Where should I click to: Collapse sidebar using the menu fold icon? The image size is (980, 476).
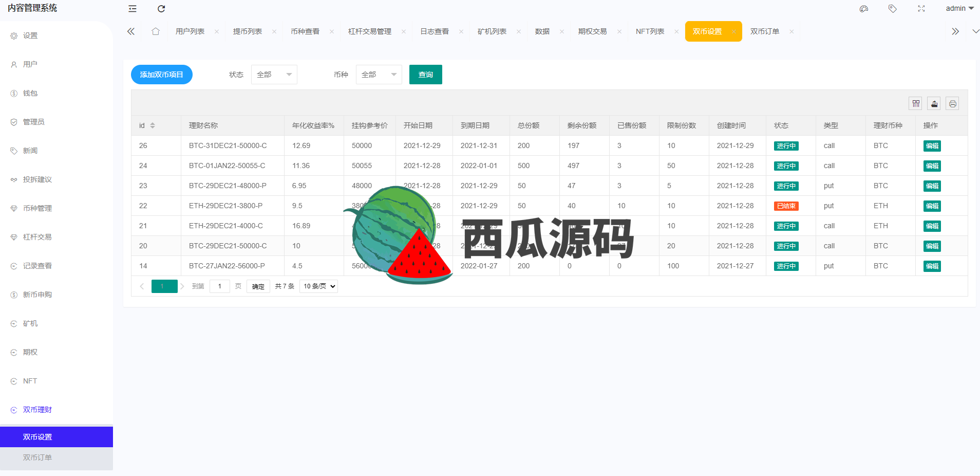(x=133, y=9)
